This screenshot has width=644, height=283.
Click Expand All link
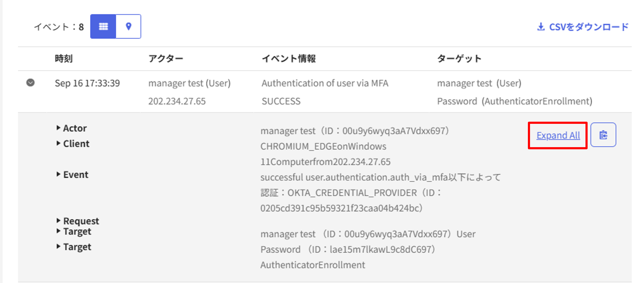[558, 135]
